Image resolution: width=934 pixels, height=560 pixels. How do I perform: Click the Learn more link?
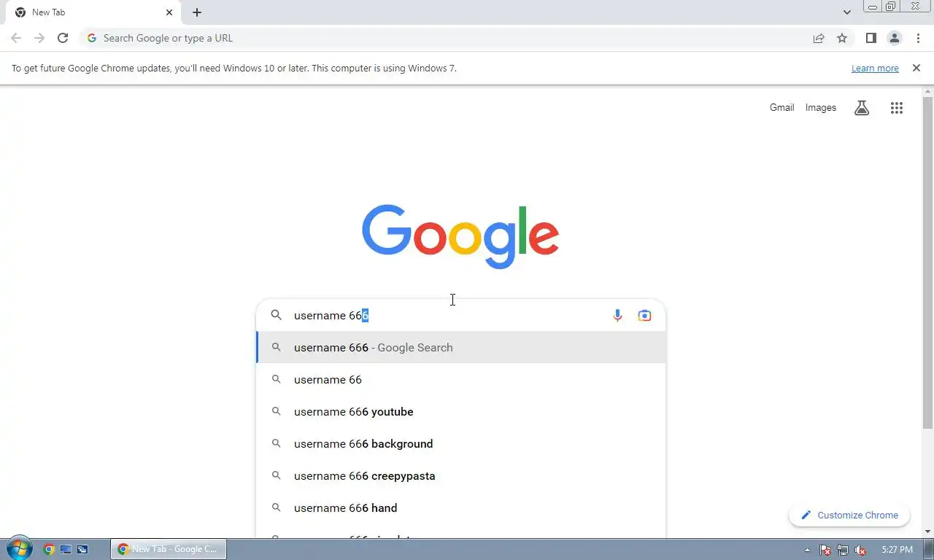click(x=875, y=68)
